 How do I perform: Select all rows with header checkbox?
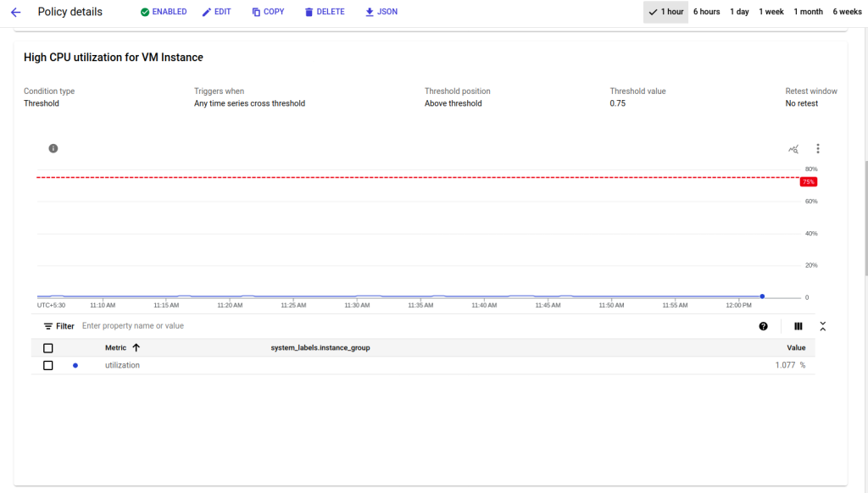[48, 348]
